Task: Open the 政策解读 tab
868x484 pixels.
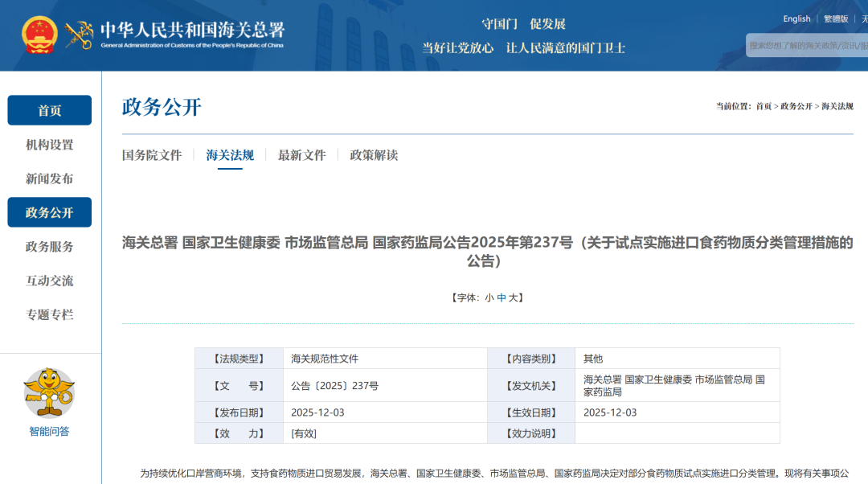Action: click(374, 155)
